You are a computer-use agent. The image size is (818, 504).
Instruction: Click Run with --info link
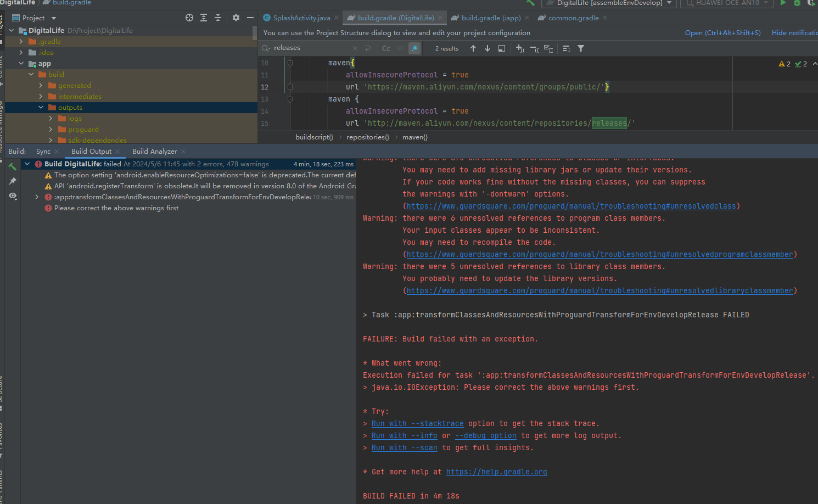pyautogui.click(x=404, y=435)
